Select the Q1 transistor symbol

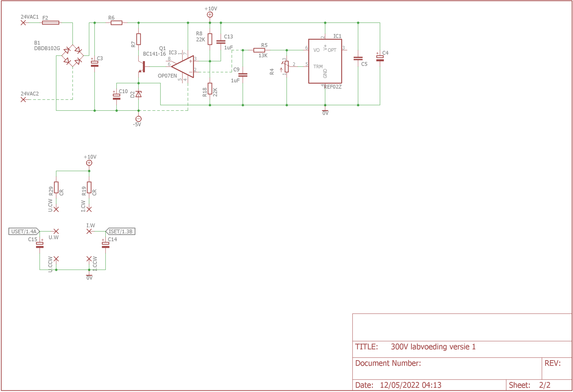click(x=142, y=67)
